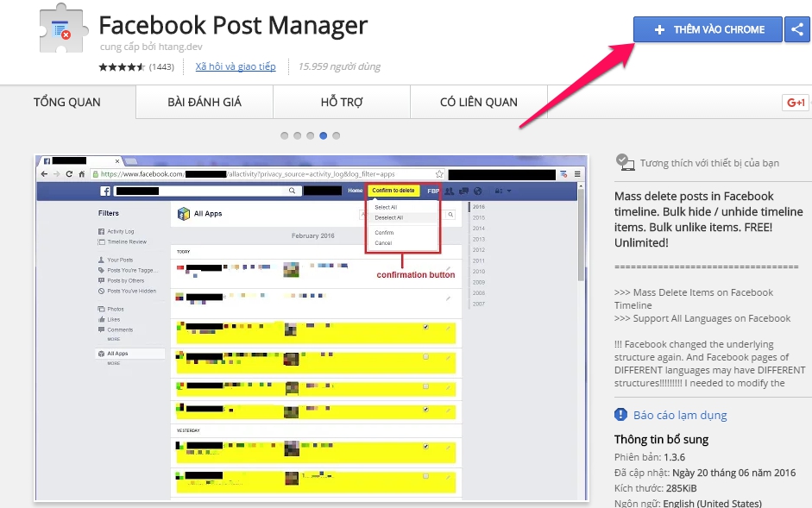Open the friend requests icon in navbar

[450, 191]
